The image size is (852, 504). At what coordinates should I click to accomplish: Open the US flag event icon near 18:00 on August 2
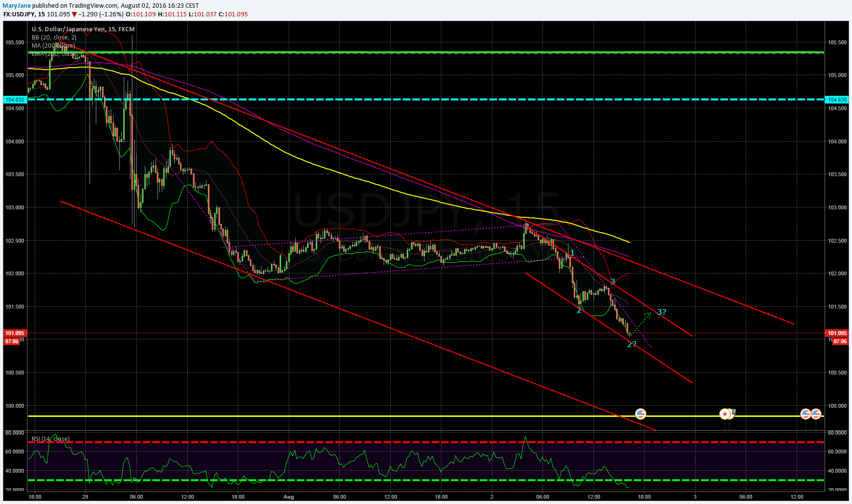click(640, 414)
